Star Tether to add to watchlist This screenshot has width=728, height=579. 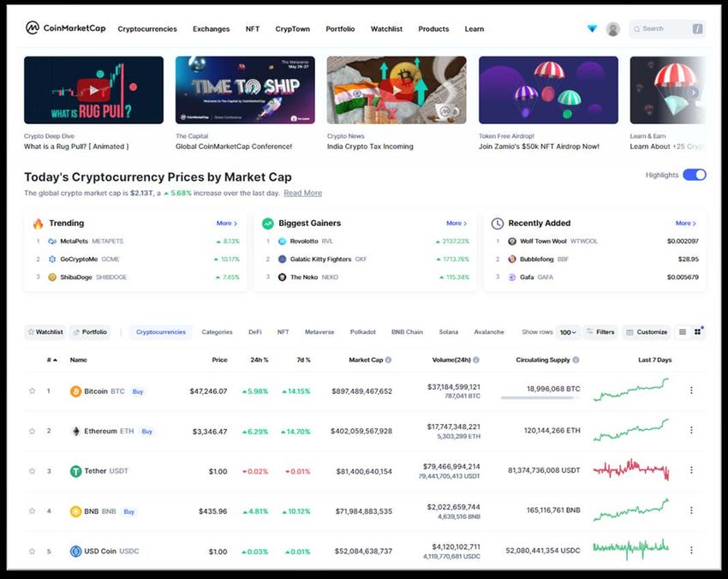(x=32, y=471)
